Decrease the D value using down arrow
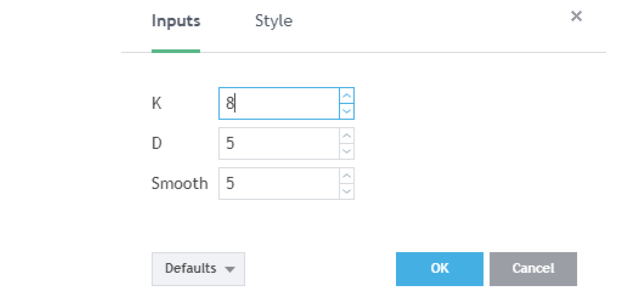Image resolution: width=644 pixels, height=293 pixels. [x=347, y=151]
